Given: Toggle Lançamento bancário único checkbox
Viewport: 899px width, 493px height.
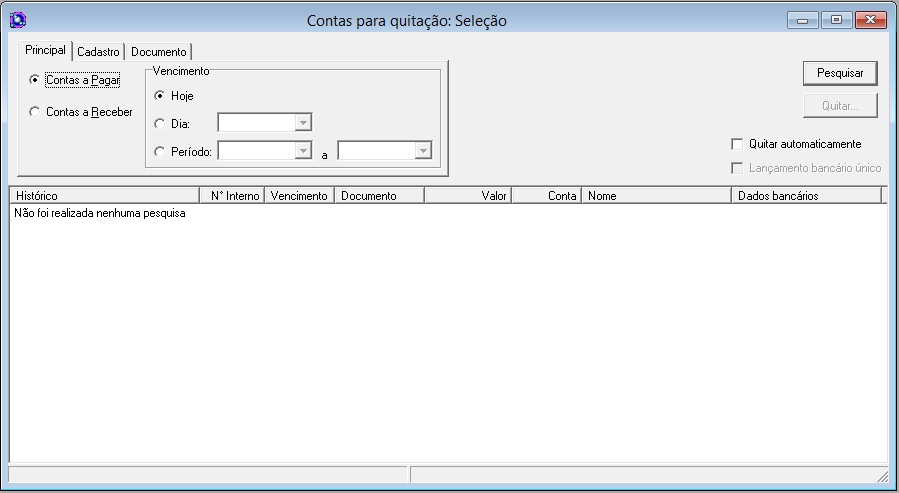Looking at the screenshot, I should (x=737, y=168).
